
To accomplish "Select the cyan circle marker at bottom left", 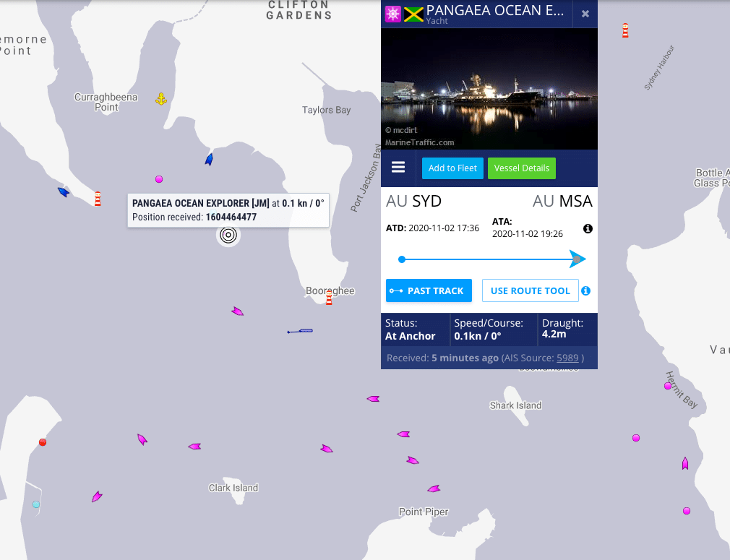I will tap(36, 504).
